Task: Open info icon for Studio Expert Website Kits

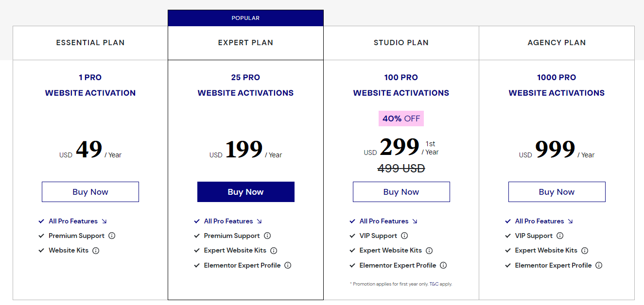Action: click(429, 251)
